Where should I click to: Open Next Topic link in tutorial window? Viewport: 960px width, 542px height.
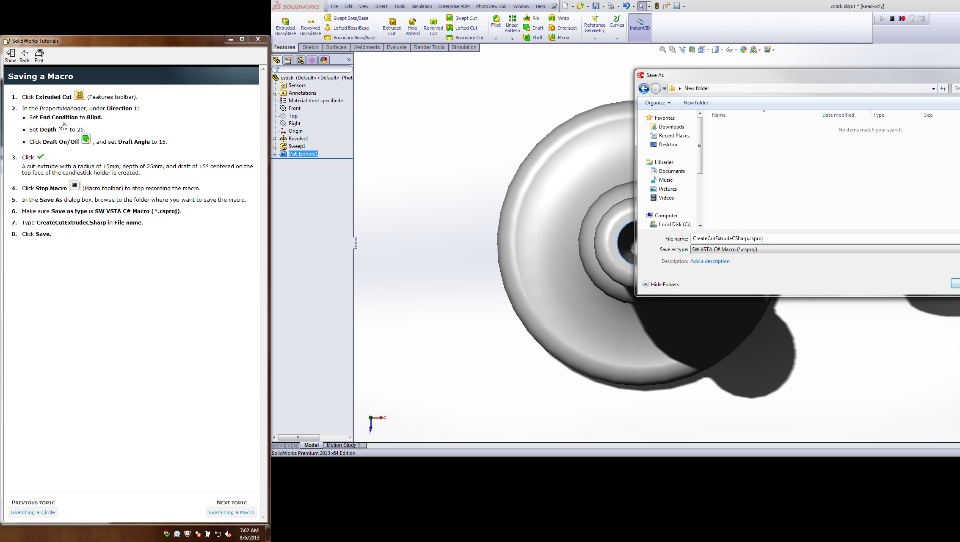[x=231, y=512]
